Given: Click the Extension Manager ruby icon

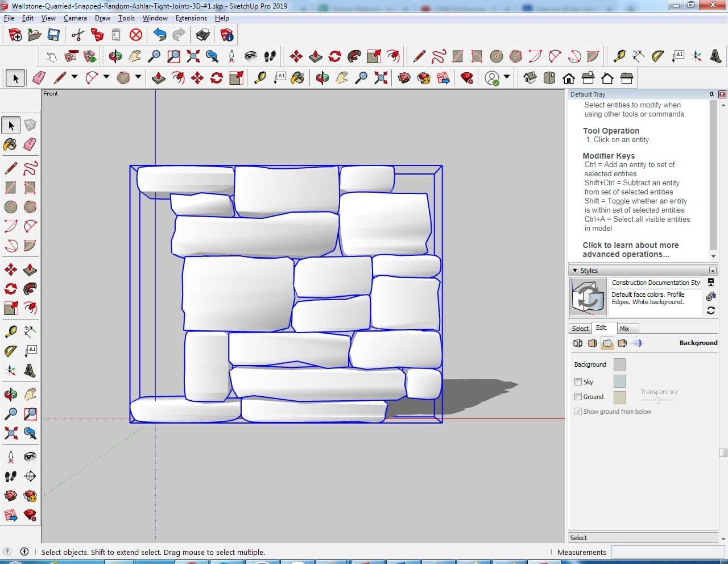Looking at the screenshot, I should coord(467,78).
